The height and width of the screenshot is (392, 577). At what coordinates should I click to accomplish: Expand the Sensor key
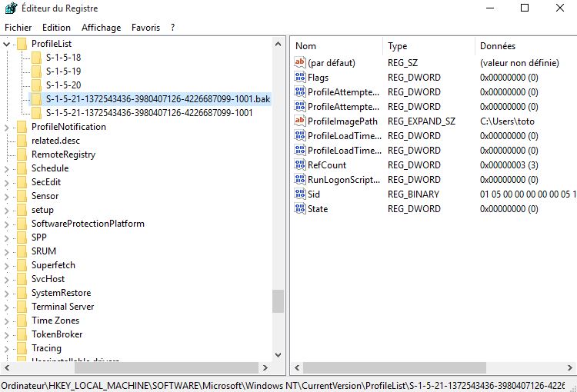coord(7,196)
